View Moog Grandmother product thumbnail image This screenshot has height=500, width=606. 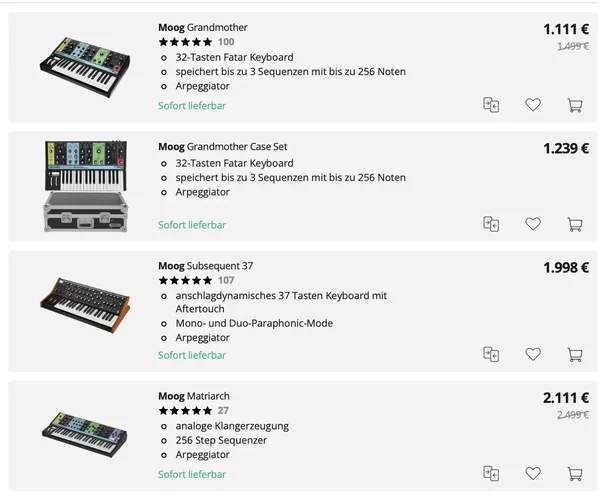coord(84,66)
